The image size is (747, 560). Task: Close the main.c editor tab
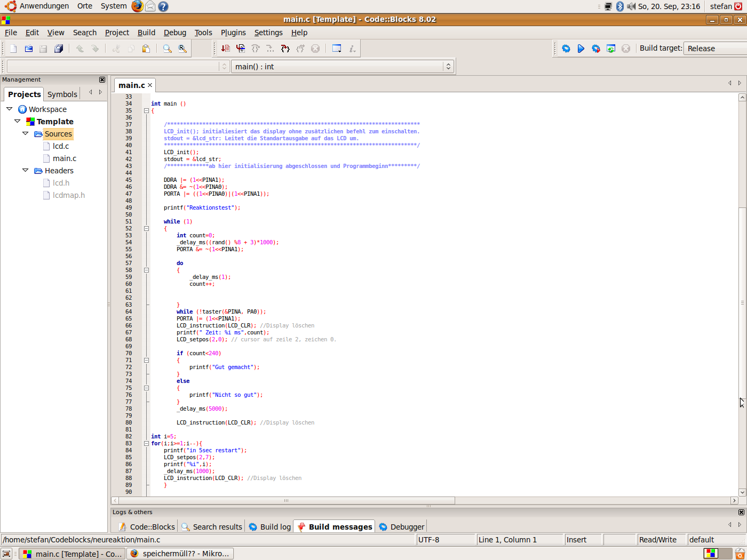tap(150, 85)
